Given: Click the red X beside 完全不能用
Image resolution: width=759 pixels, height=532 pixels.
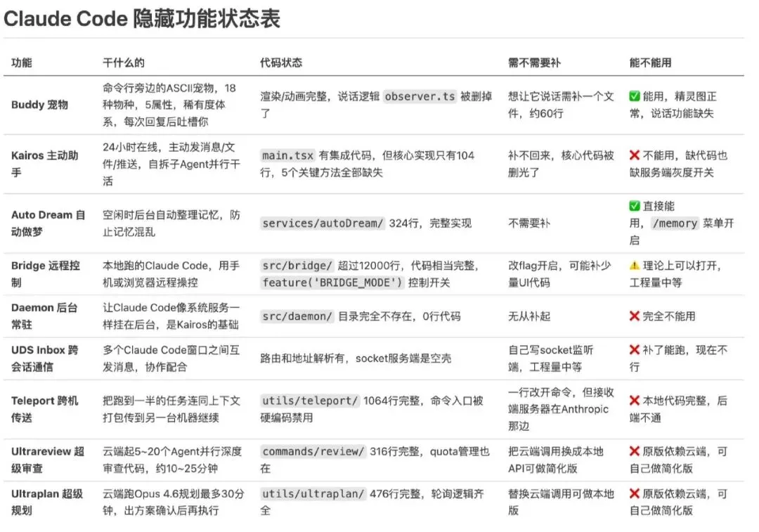Looking at the screenshot, I should coord(634,316).
